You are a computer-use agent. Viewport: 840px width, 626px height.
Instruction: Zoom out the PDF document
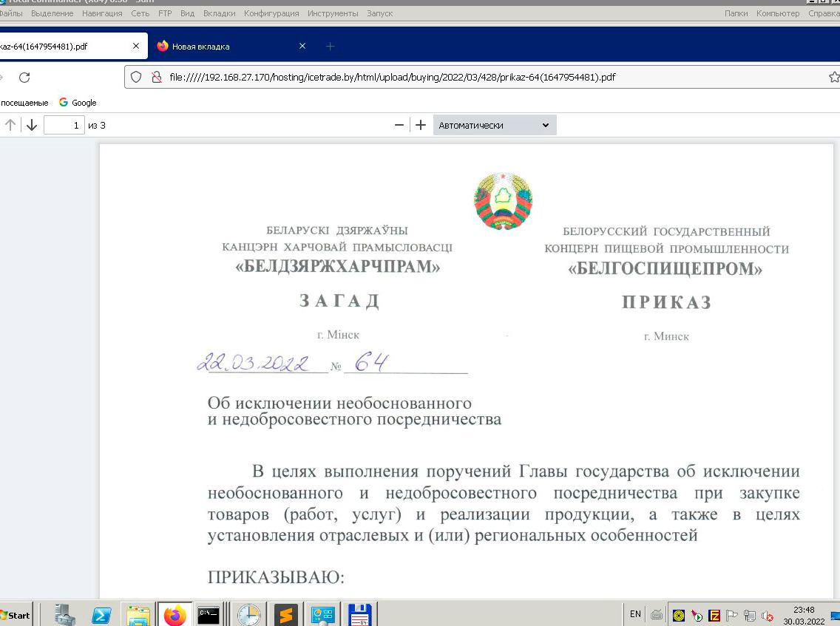point(399,125)
